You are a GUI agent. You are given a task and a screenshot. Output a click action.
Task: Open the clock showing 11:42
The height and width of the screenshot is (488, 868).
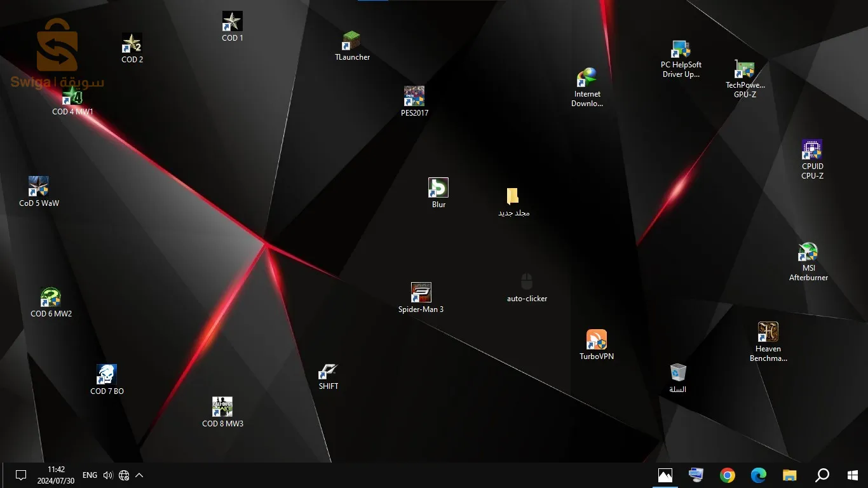56,475
